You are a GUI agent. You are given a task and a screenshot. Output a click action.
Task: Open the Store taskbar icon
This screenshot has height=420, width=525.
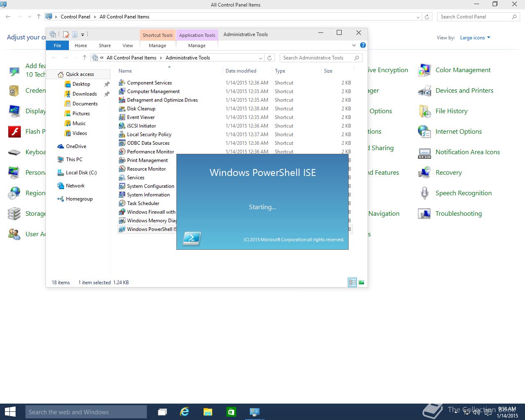click(x=231, y=412)
